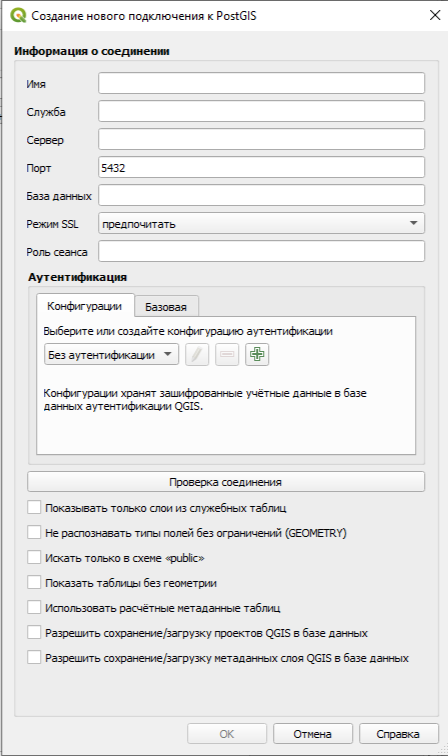Close the PostGIS connection dialog
Screen dimensions: 448x756
click(x=434, y=15)
